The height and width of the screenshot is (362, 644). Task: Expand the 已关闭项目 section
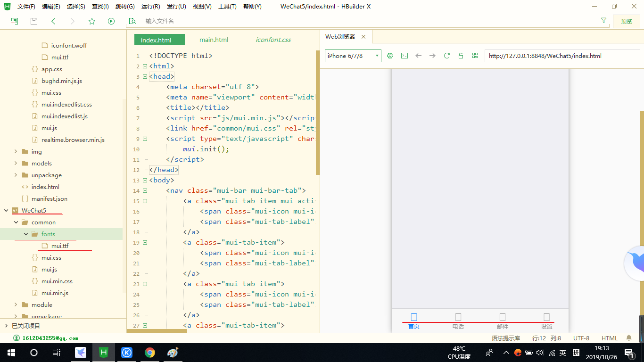6,326
